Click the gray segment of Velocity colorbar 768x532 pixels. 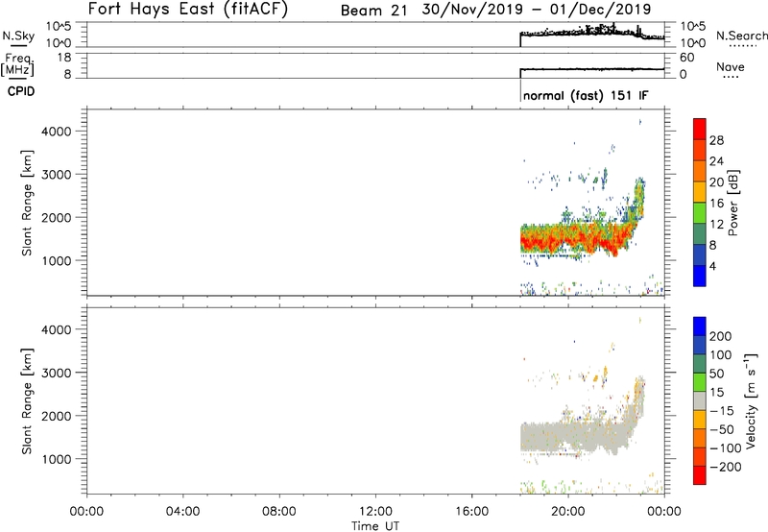coord(700,400)
